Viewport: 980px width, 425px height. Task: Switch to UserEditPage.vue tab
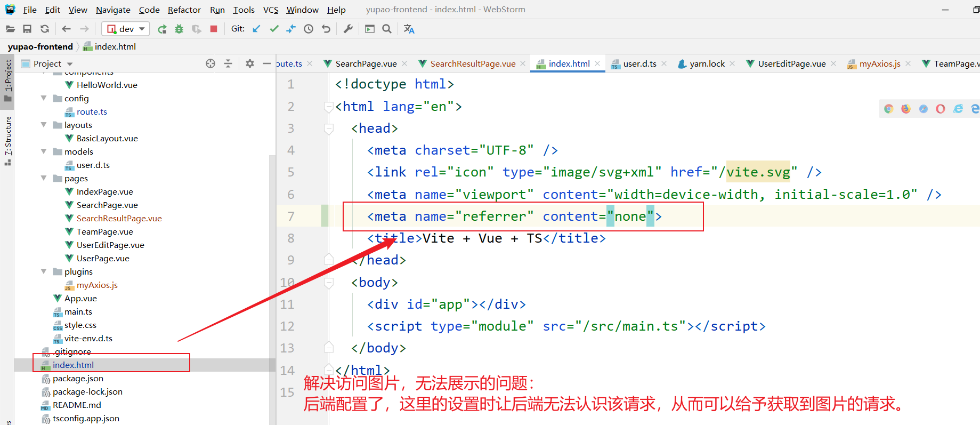(x=792, y=63)
